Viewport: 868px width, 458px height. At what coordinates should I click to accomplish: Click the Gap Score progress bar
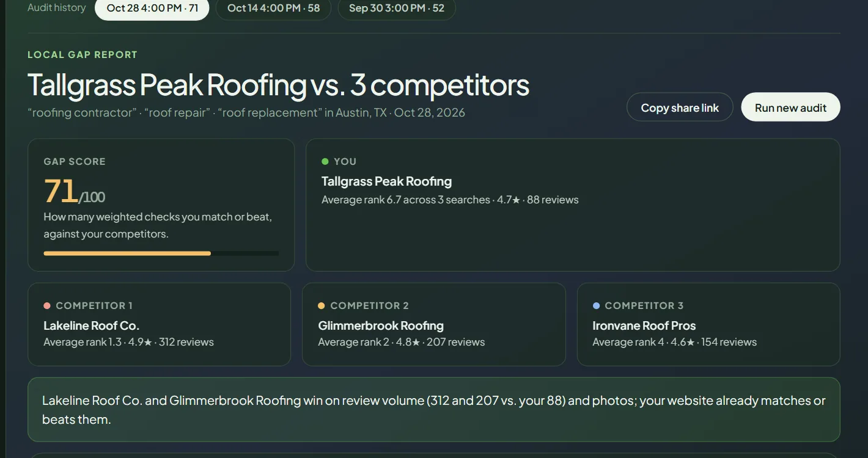(161, 253)
